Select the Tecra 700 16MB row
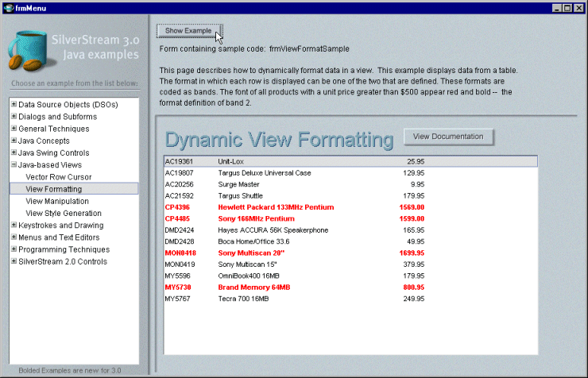This screenshot has width=588, height=378. (x=350, y=299)
